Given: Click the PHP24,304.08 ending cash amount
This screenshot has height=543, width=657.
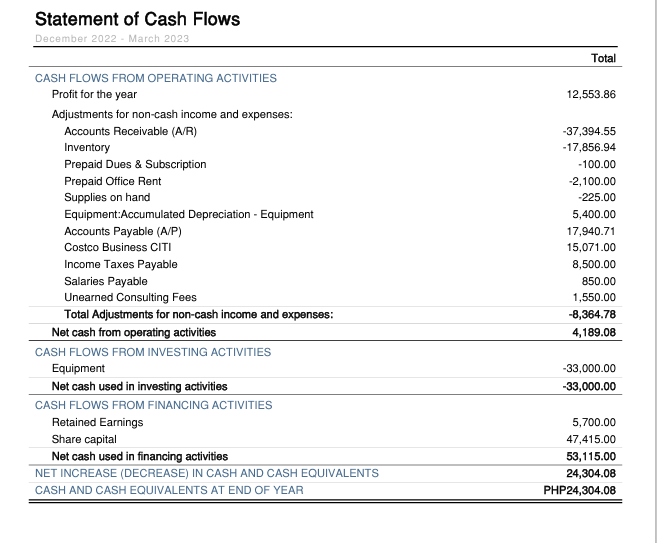Looking at the screenshot, I should pos(580,490).
